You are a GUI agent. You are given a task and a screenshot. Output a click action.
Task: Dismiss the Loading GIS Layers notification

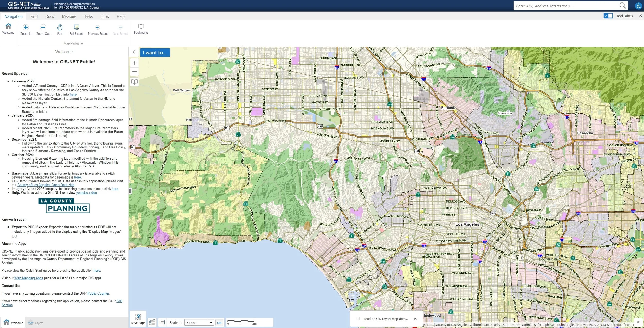tap(415, 319)
